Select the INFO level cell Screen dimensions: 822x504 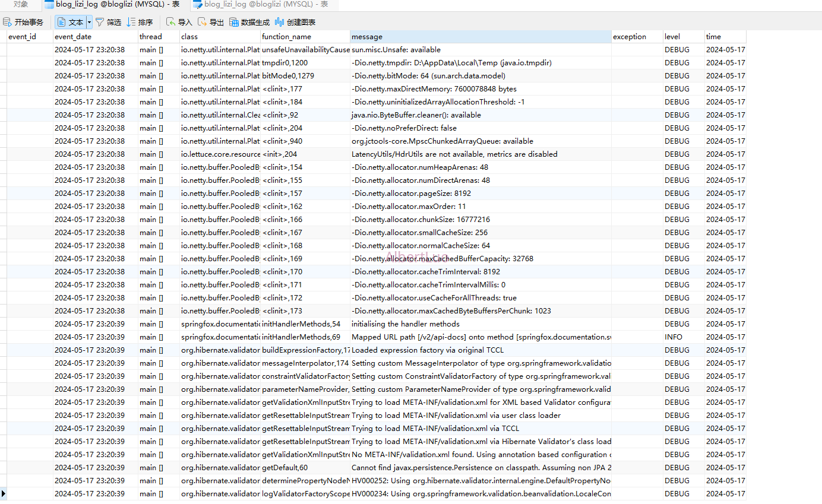pyautogui.click(x=677, y=337)
